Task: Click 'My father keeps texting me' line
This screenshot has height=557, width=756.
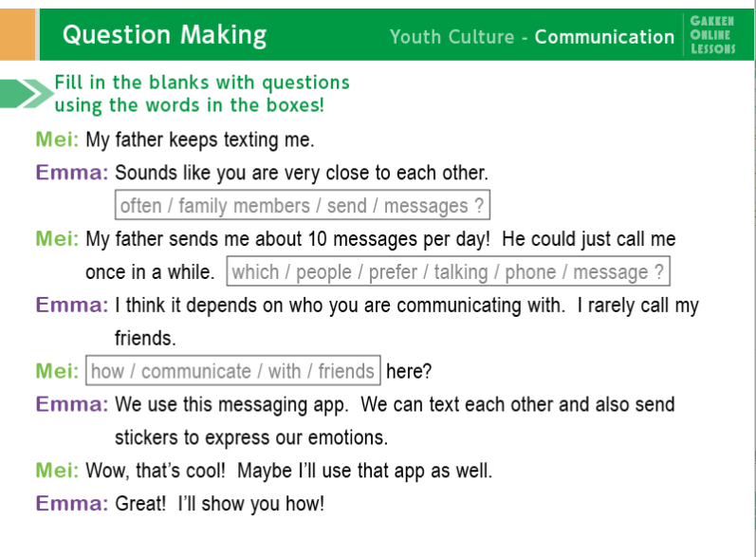Action: [199, 139]
